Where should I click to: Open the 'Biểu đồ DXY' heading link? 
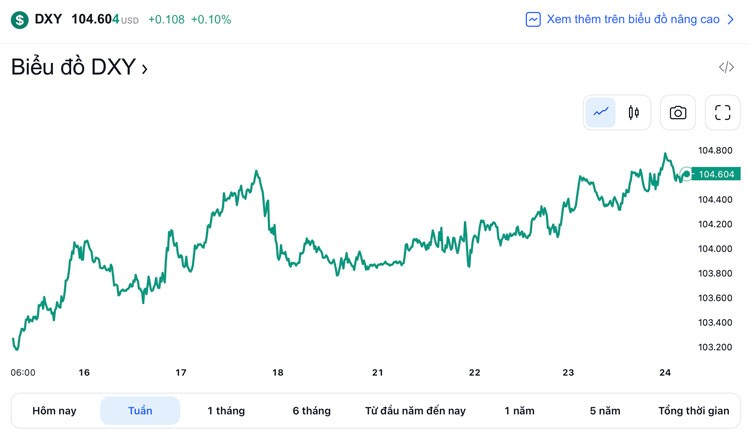coord(73,68)
